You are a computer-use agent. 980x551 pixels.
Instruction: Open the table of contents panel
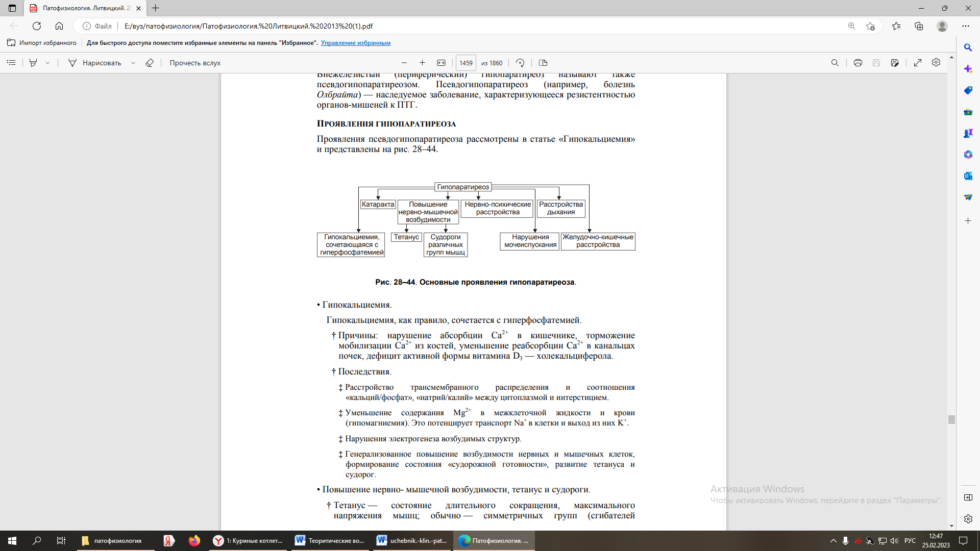pyautogui.click(x=11, y=63)
